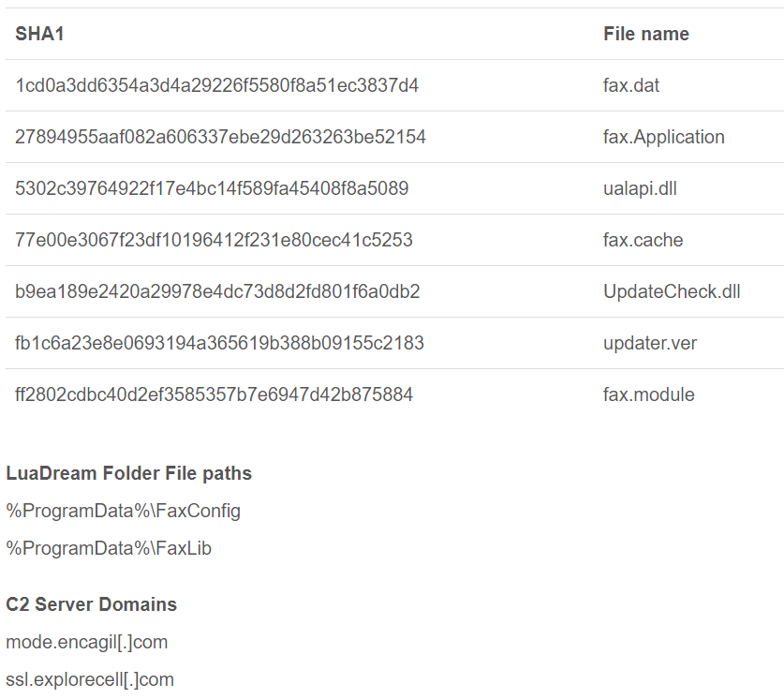This screenshot has width=784, height=699.
Task: Click the mode.encagil[.]com domain text
Action: point(86,643)
